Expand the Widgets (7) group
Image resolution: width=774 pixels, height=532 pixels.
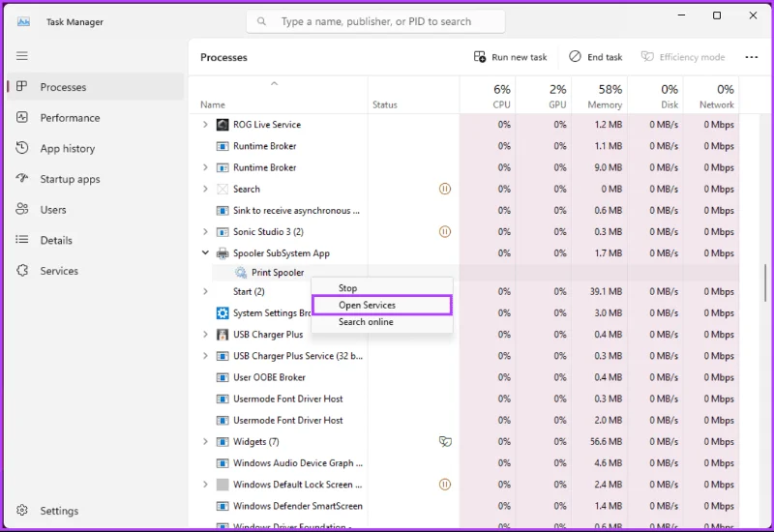click(205, 441)
